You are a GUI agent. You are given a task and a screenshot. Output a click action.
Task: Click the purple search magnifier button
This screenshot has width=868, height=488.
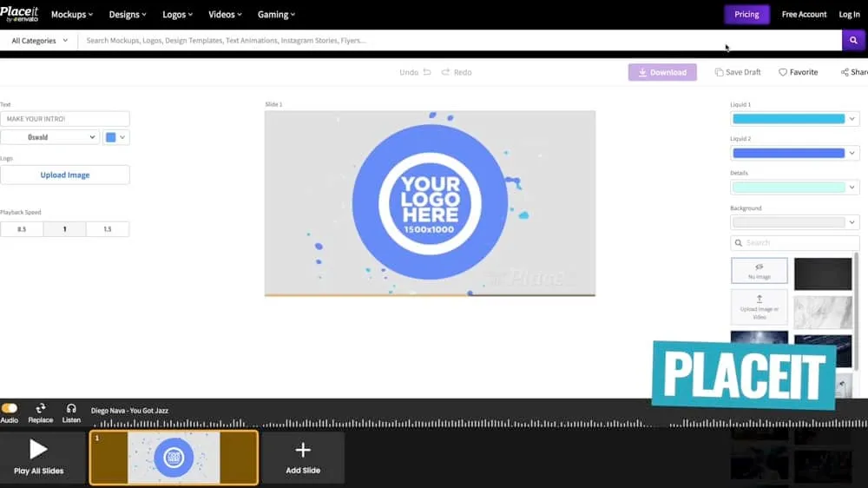[854, 41]
